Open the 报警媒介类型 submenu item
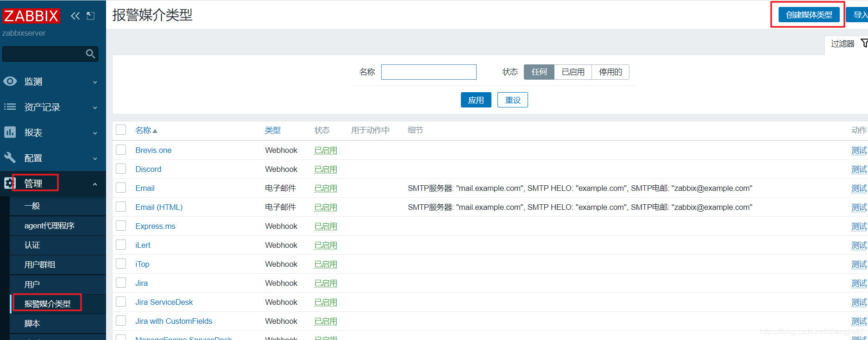This screenshot has height=340, width=868. [58, 303]
